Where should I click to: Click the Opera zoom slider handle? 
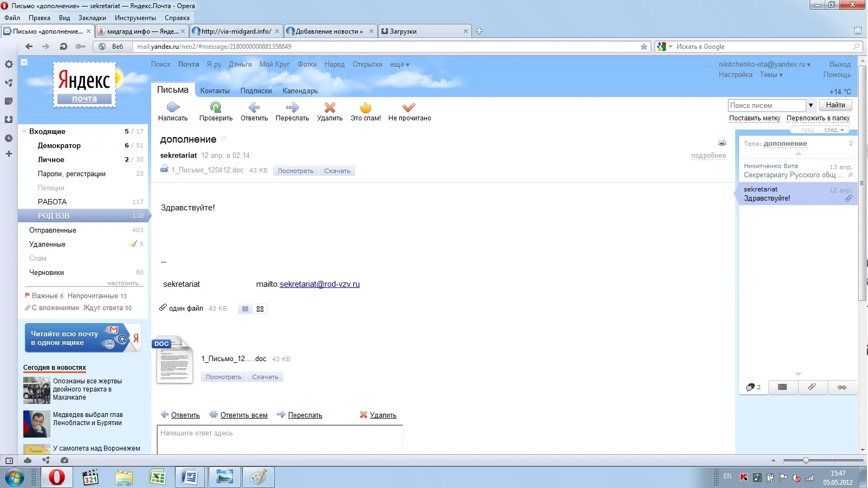(806, 460)
